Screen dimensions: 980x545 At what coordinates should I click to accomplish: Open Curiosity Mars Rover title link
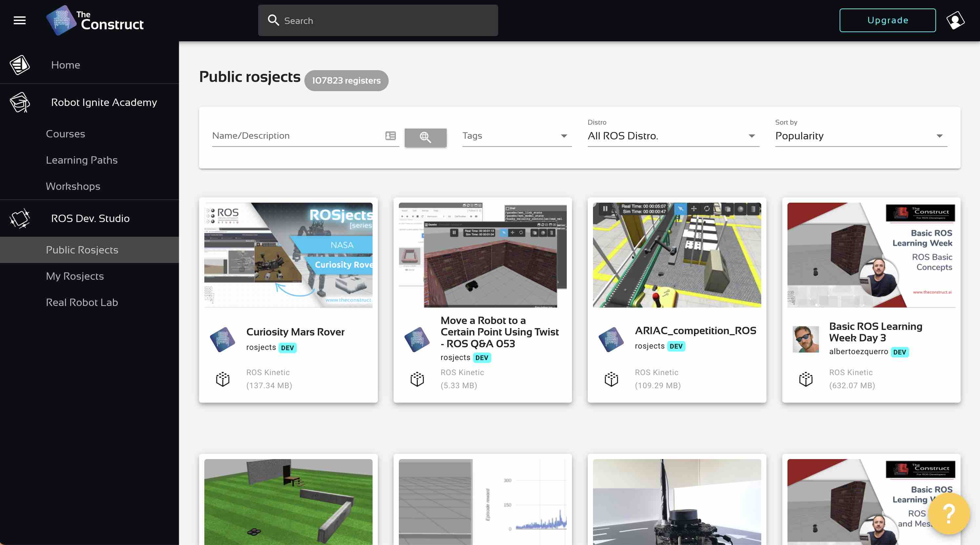[295, 332]
